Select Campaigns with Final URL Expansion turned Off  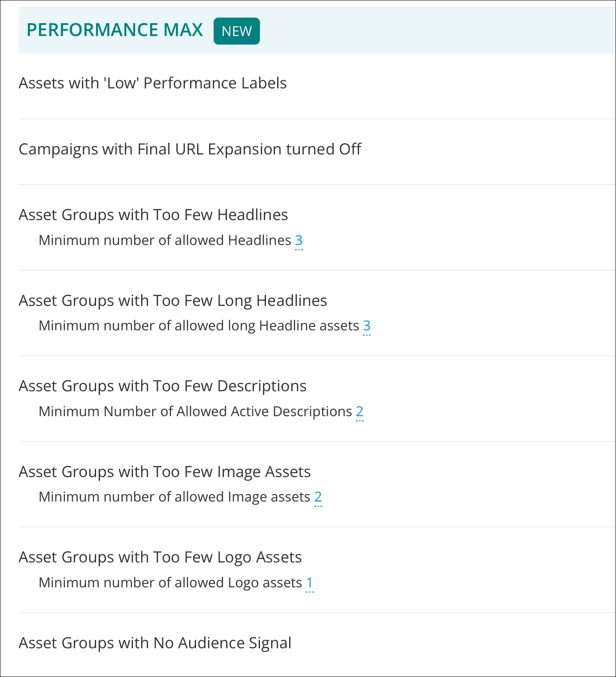click(190, 149)
